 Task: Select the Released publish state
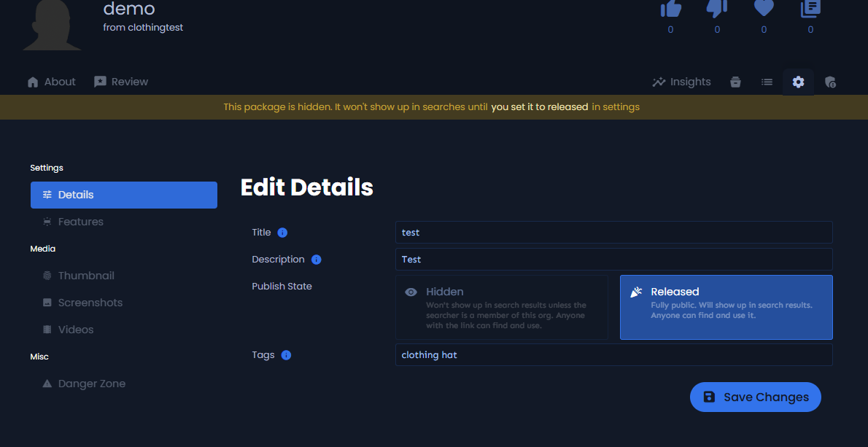point(726,307)
